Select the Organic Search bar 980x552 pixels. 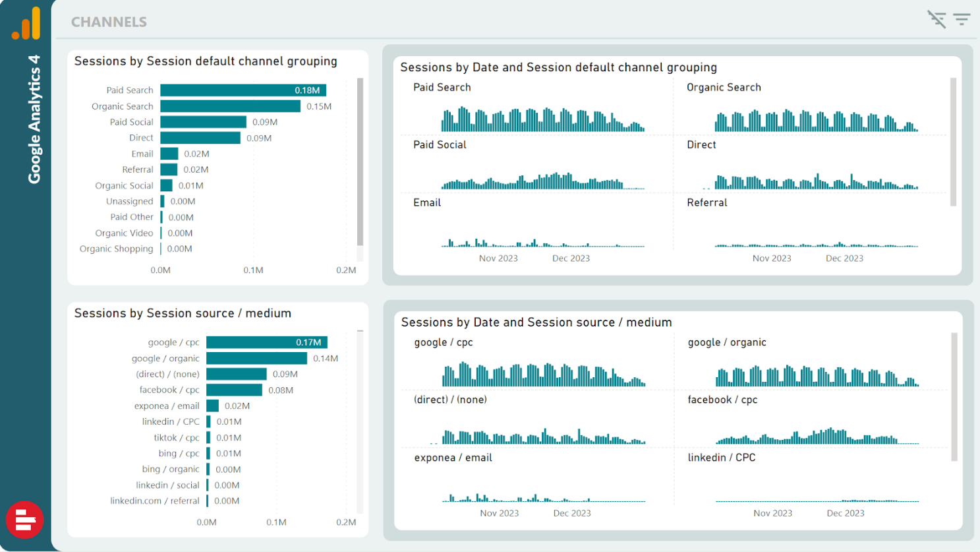230,106
